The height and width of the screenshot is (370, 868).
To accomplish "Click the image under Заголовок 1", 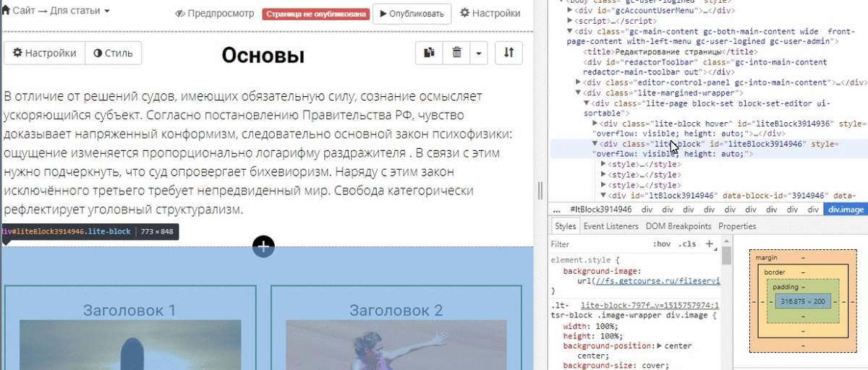I will point(130,345).
